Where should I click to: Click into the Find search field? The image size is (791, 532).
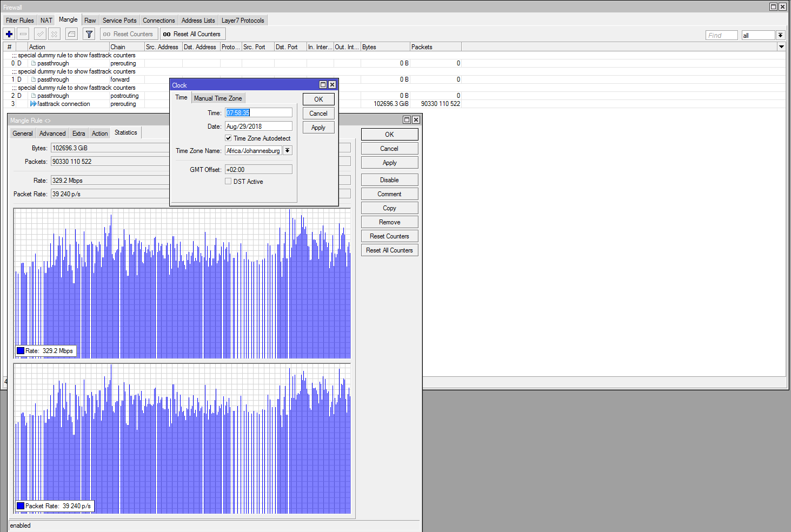721,35
